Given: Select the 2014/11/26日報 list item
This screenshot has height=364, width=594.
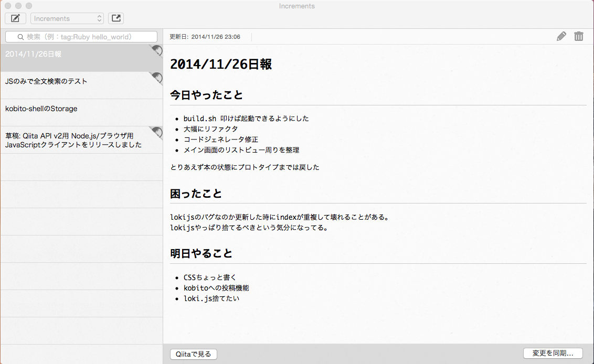Looking at the screenshot, I should 81,58.
